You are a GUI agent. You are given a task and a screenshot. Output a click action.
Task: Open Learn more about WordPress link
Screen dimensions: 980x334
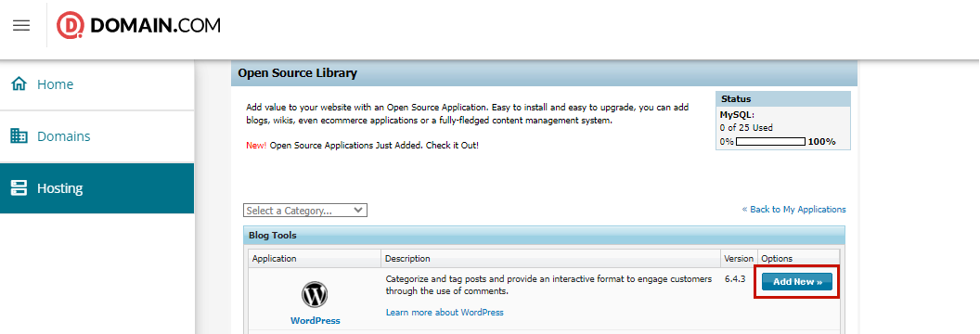click(445, 312)
